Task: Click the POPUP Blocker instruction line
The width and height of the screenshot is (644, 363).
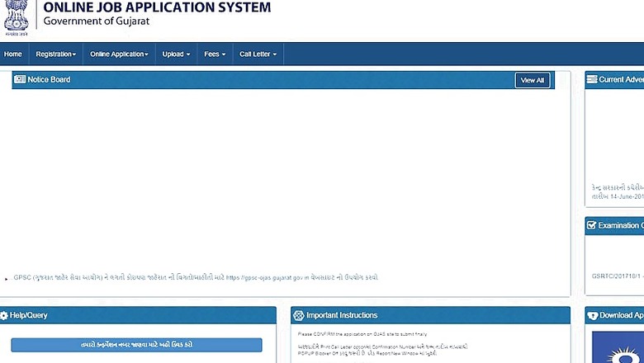Action: click(x=367, y=353)
